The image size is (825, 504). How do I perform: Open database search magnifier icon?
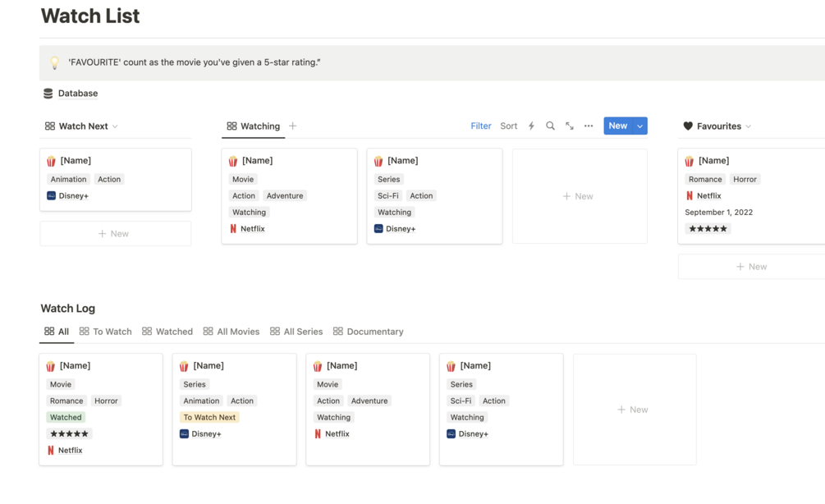[x=550, y=126]
